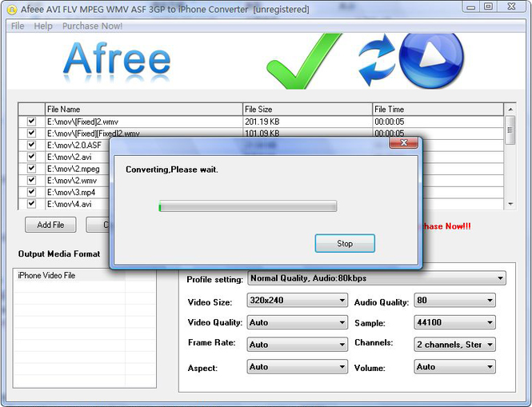Click the app icon in title bar
532x407 pixels.
tap(12, 10)
